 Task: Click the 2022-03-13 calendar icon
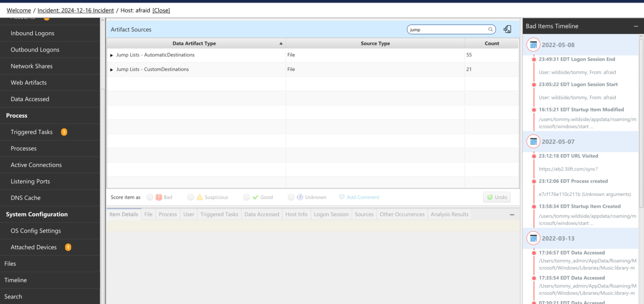(533, 238)
